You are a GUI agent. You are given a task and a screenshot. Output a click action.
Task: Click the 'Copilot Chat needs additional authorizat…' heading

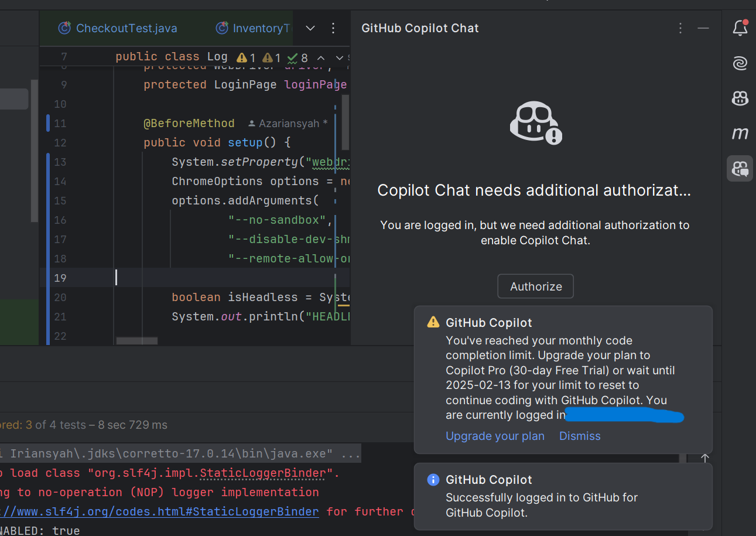(534, 190)
